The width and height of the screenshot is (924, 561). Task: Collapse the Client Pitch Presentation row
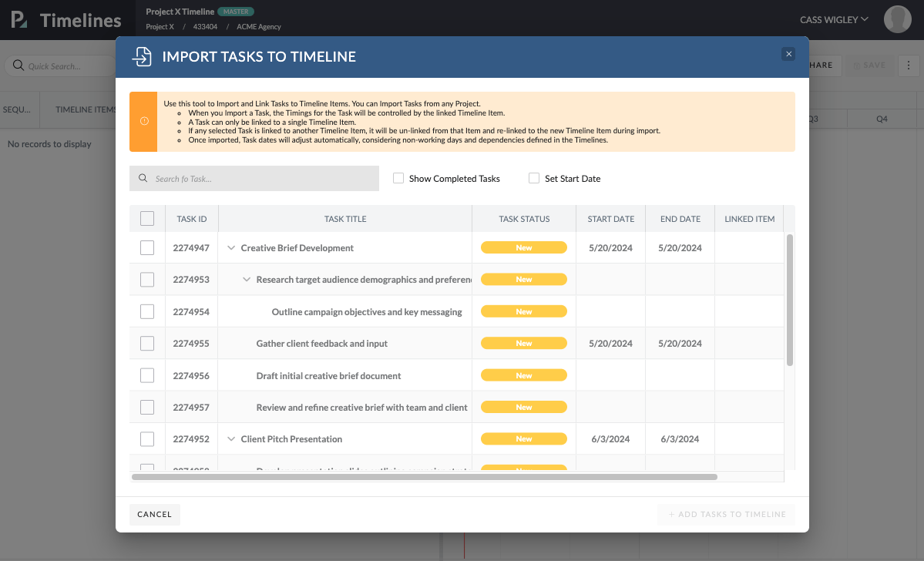click(231, 439)
